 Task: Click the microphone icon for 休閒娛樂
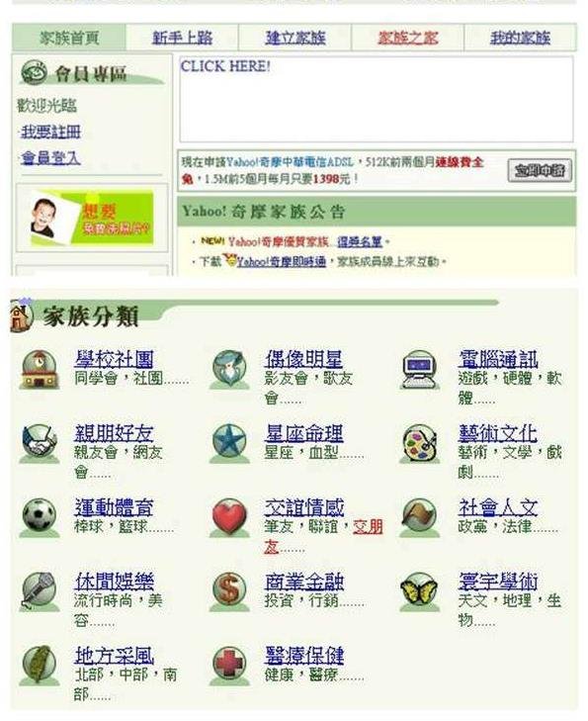tap(40, 591)
